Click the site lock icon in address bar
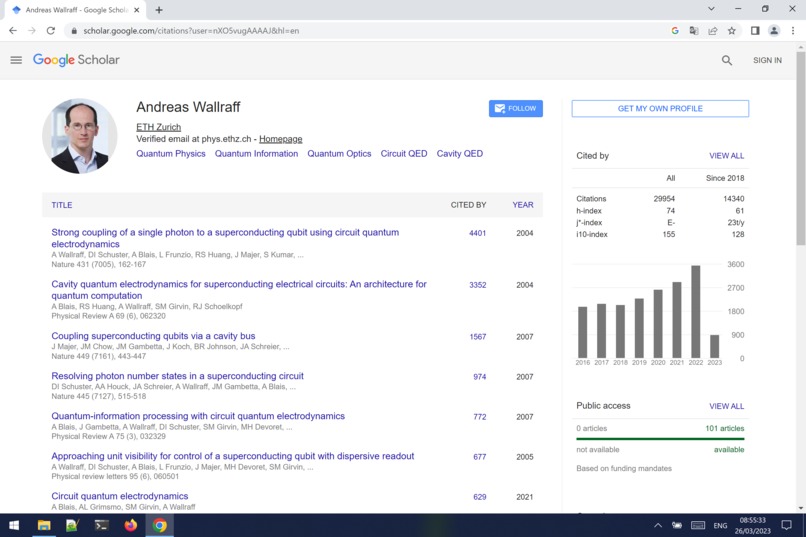The image size is (806, 537). tap(74, 31)
